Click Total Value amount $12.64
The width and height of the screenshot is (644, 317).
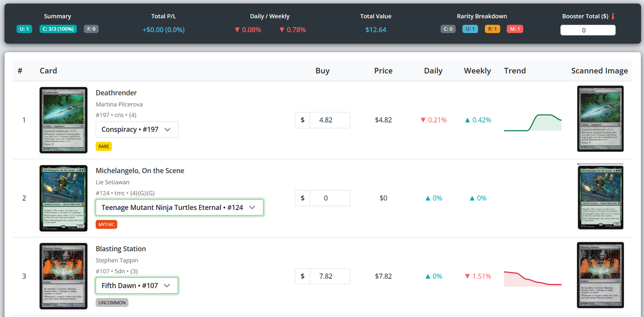(x=376, y=30)
